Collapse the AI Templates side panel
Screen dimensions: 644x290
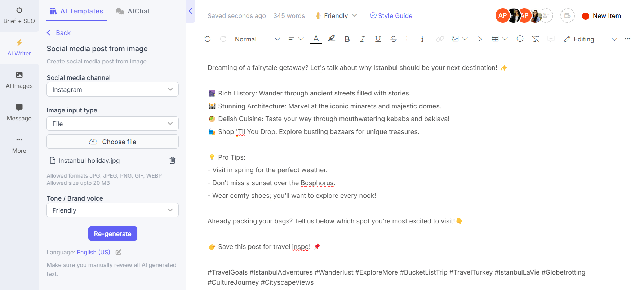click(x=191, y=11)
